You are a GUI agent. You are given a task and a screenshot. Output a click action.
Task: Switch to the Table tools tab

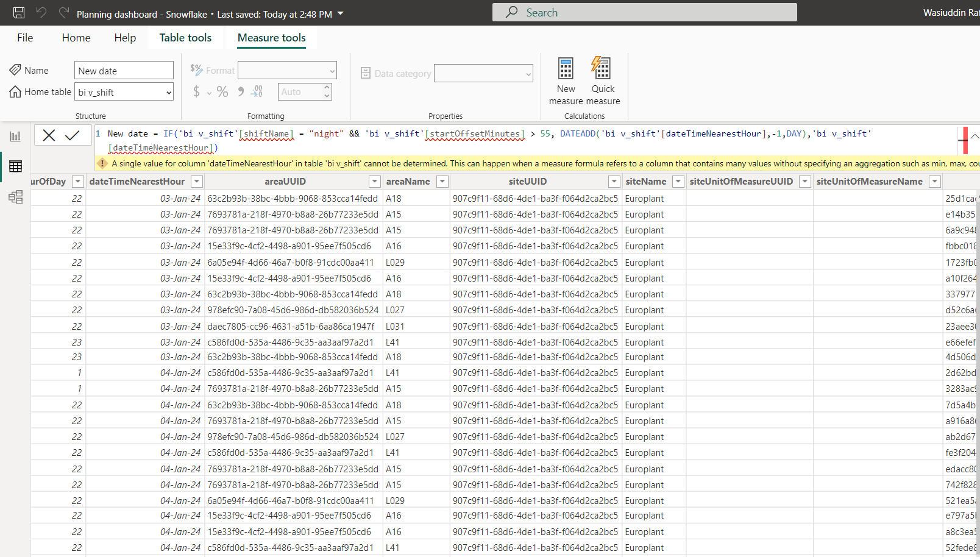tap(185, 38)
